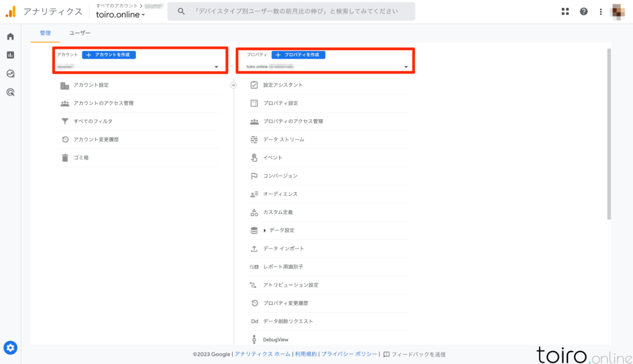Viewport: 633px width, 364px height.
Task: Click the Help question mark icon
Action: [x=584, y=11]
